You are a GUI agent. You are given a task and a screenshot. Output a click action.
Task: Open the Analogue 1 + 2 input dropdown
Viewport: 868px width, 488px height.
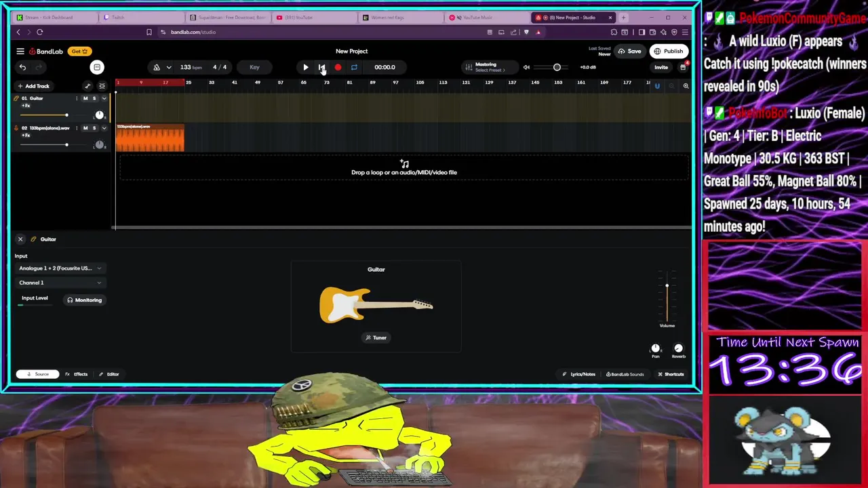pos(60,268)
